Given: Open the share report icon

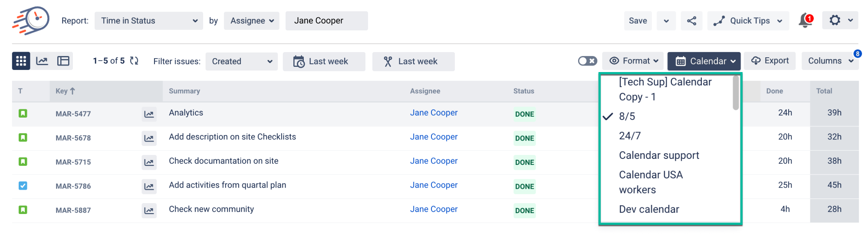Looking at the screenshot, I should click(691, 21).
